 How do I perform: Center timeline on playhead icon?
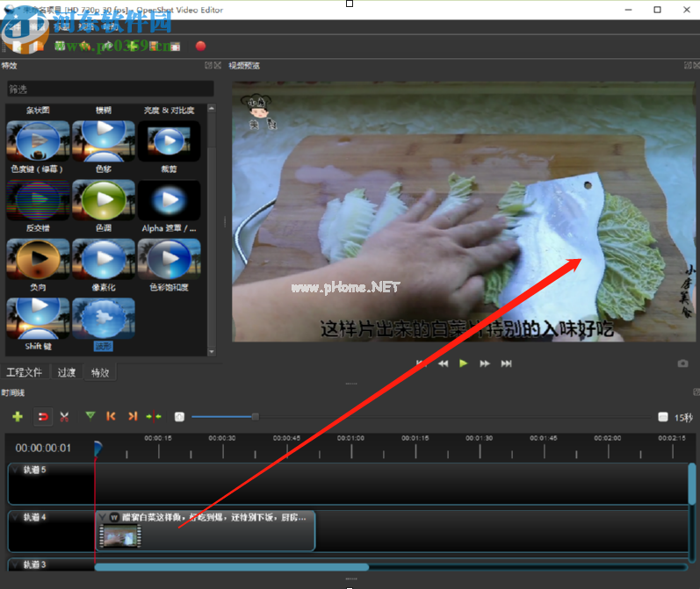tap(154, 416)
